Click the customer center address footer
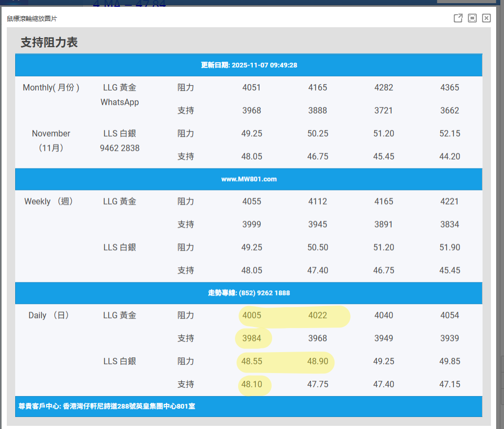The width and height of the screenshot is (504, 429). [x=107, y=406]
